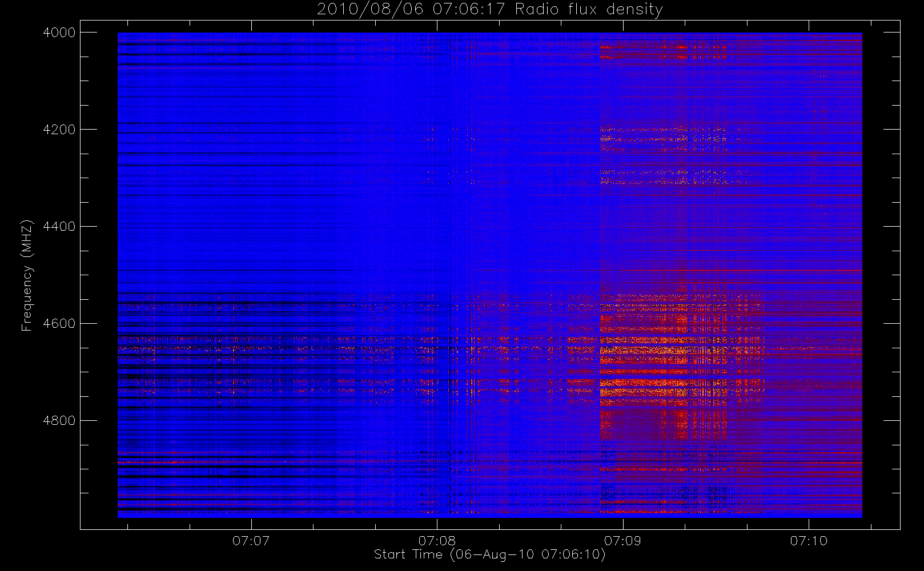
Task: Select the "Frequency (MHZ)" axis label
Action: click(x=26, y=275)
